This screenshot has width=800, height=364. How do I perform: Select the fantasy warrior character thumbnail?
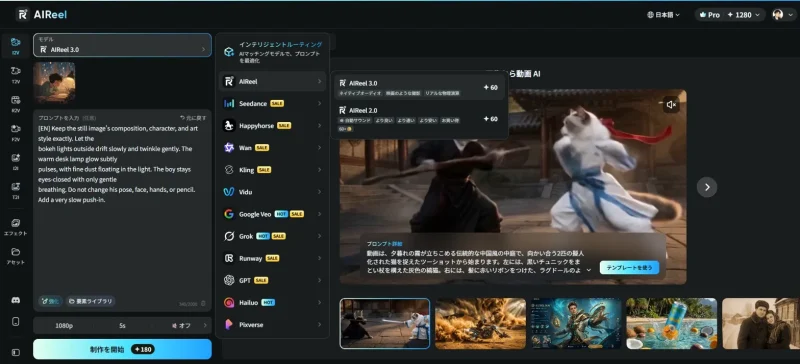pyautogui.click(x=576, y=324)
